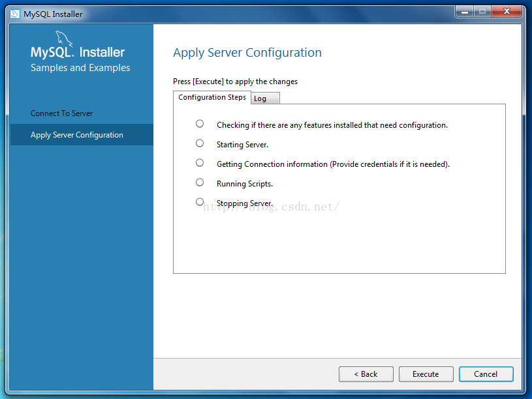Open the Log tab
Image resolution: width=532 pixels, height=399 pixels.
[x=260, y=98]
